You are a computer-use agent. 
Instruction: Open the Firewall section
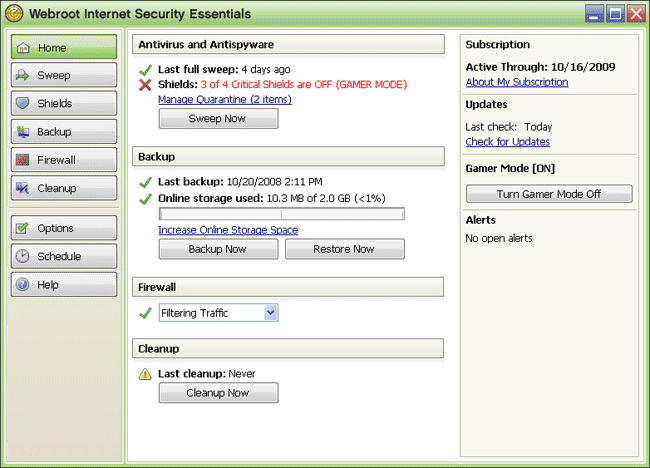point(64,160)
